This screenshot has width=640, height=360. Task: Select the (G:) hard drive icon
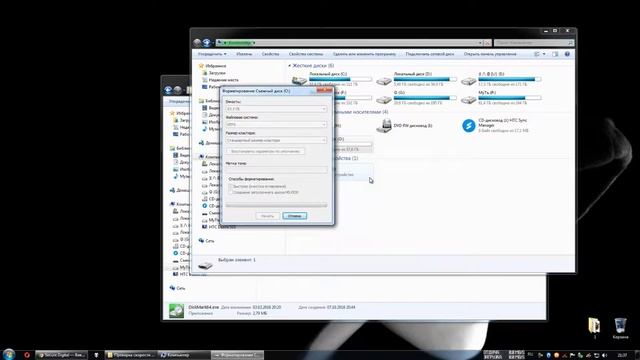click(x=384, y=99)
